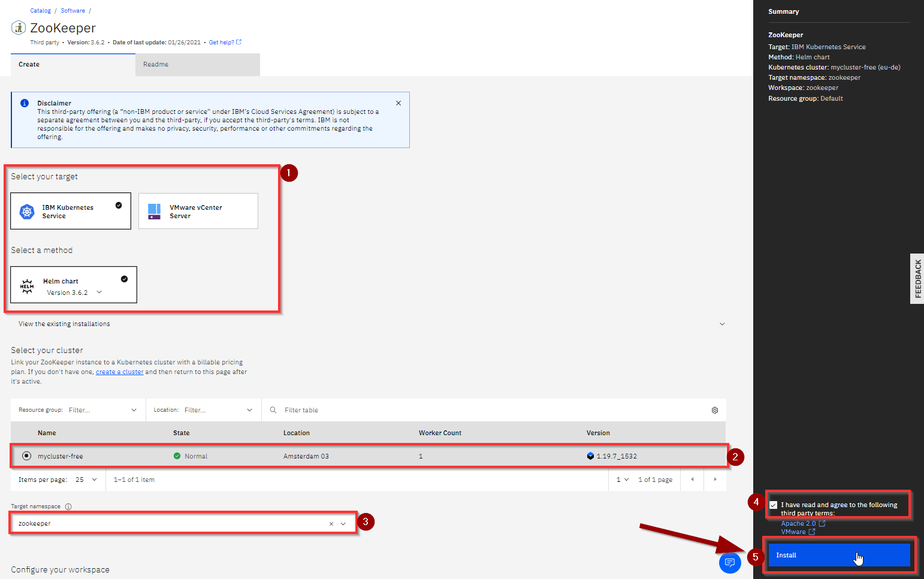
Task: Sort by the Name column header
Action: click(x=47, y=433)
